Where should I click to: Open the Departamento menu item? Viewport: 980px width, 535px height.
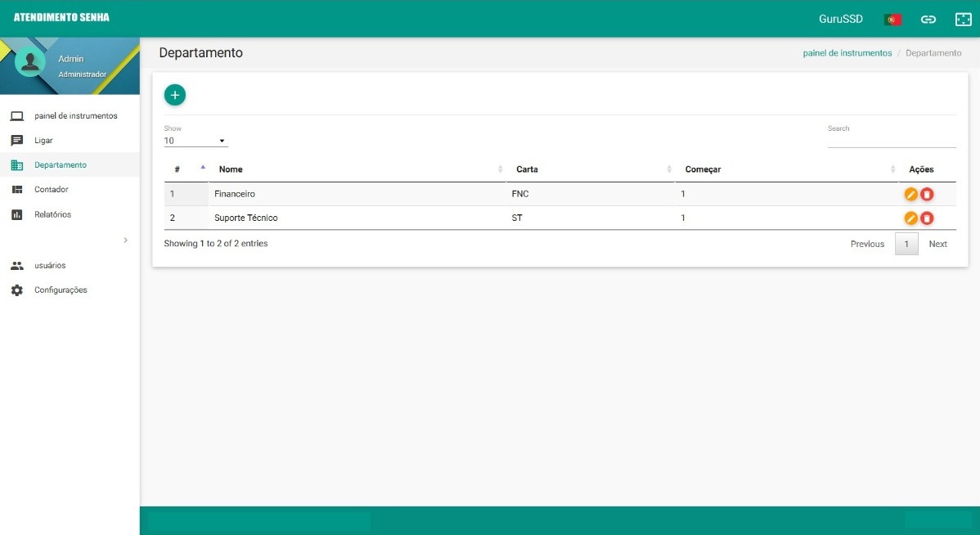tap(61, 164)
